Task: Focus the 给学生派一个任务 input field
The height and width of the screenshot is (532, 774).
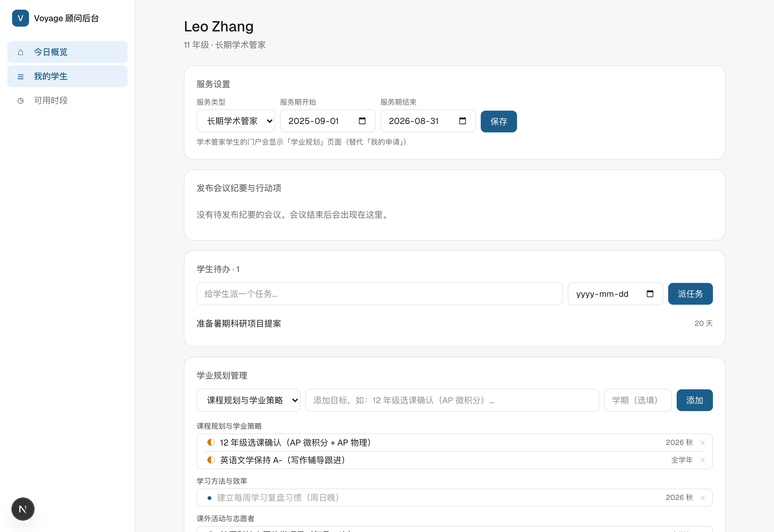Action: (x=380, y=294)
